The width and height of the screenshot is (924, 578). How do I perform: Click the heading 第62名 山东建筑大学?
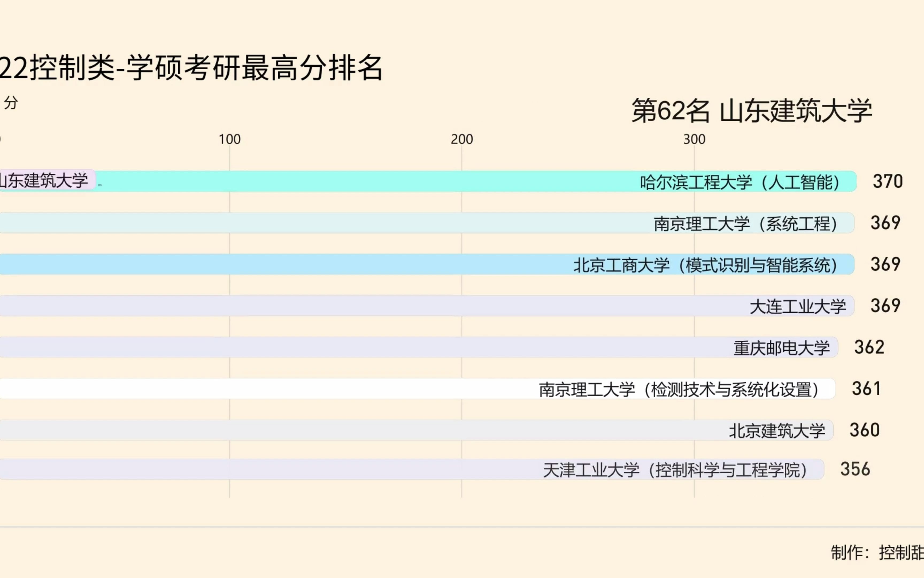(x=752, y=111)
